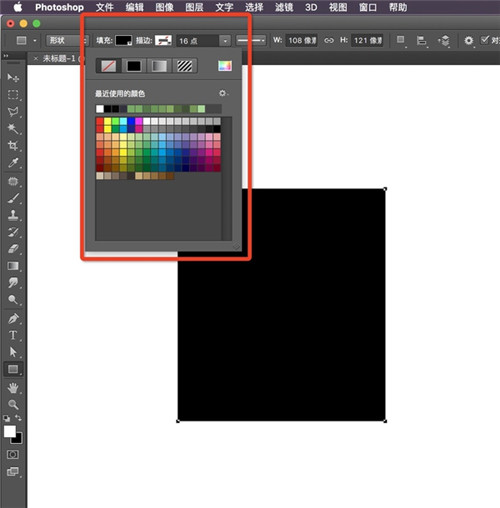Open the stroke line style dropdown
This screenshot has height=508, width=500.
click(x=251, y=41)
